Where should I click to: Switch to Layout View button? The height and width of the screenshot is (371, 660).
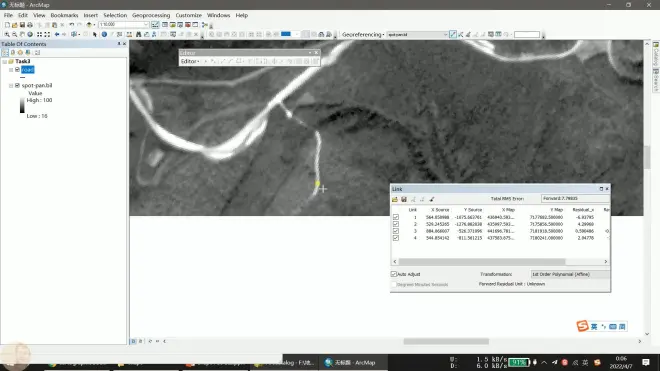coord(141,341)
